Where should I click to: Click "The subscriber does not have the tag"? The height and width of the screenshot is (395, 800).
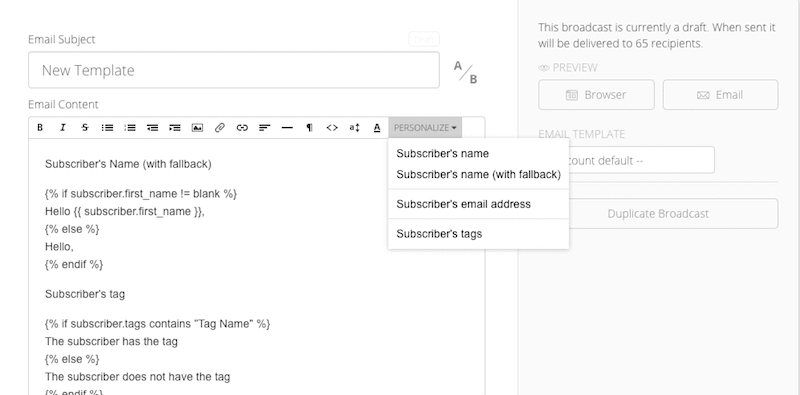click(137, 377)
